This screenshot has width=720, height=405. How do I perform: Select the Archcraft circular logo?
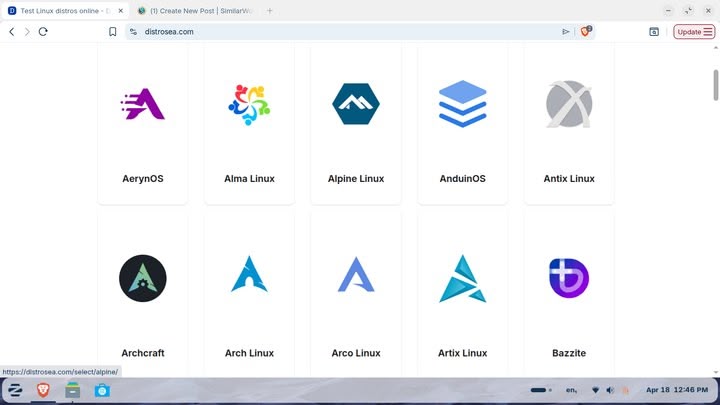[x=142, y=278]
